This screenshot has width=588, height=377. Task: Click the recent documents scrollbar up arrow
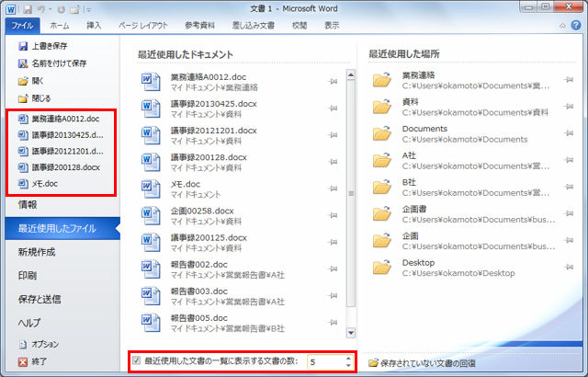tap(351, 74)
